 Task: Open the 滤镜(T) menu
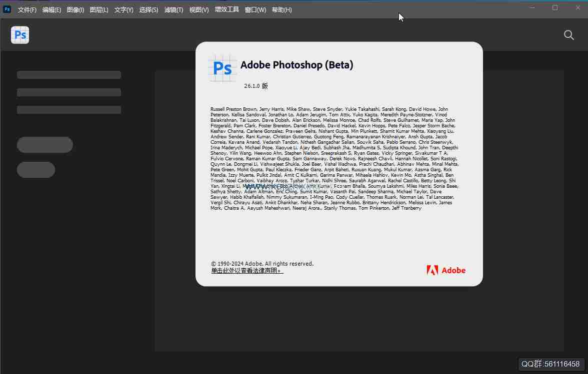173,9
